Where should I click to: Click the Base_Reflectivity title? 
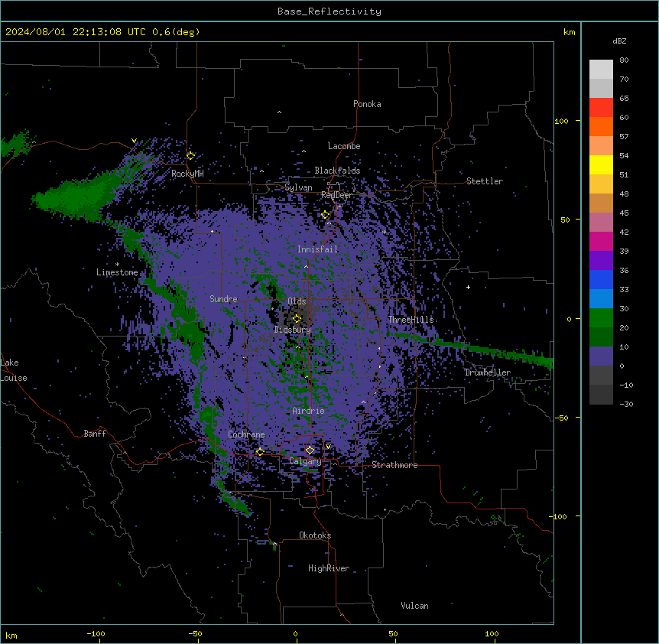pyautogui.click(x=329, y=11)
